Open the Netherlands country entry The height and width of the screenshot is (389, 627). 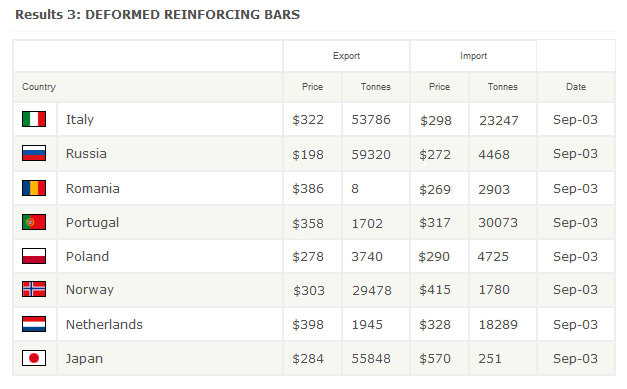tap(104, 324)
